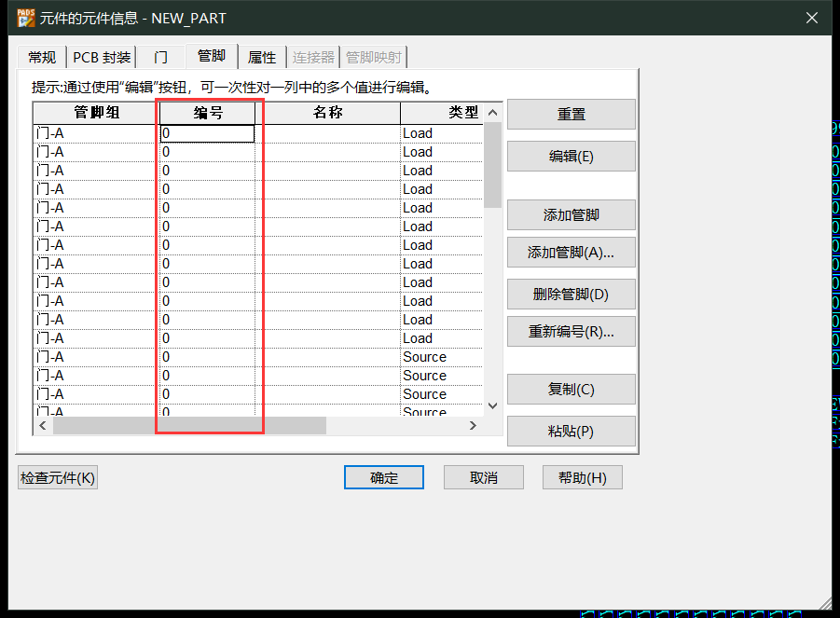This screenshot has height=618, width=840.
Task: Click the 编号 cell in the second row
Action: (207, 152)
